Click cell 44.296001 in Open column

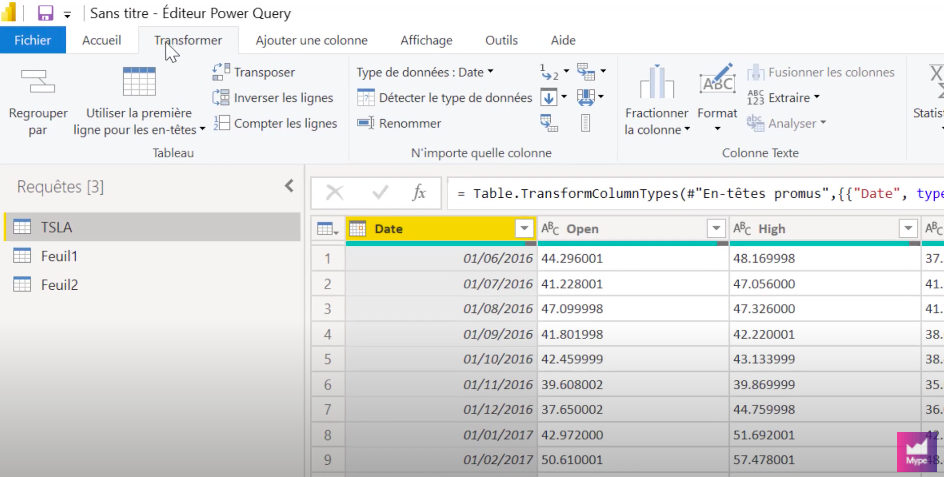pyautogui.click(x=633, y=258)
